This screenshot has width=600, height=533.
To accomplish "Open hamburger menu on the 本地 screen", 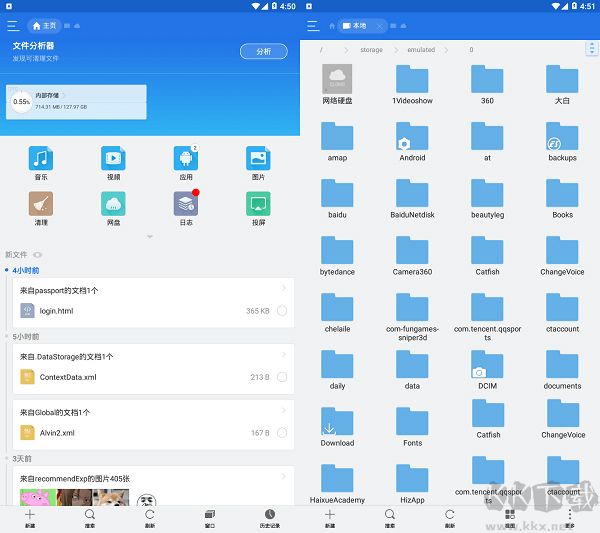I will click(313, 26).
